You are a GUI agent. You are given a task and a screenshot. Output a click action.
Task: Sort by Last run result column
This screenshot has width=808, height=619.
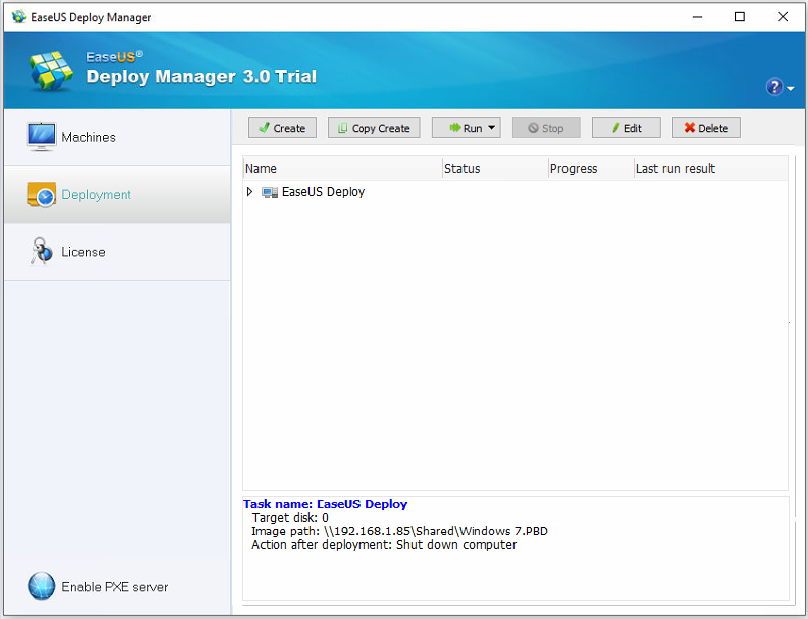(x=711, y=169)
